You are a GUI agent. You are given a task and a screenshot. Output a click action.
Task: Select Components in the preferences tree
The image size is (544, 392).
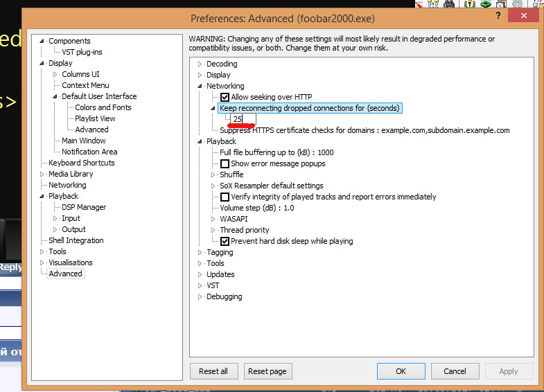click(69, 41)
